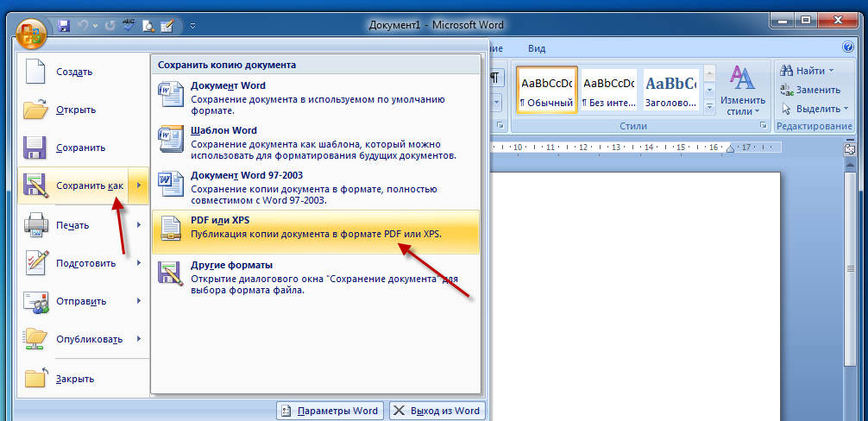Apply the Обычный style

coord(547,90)
